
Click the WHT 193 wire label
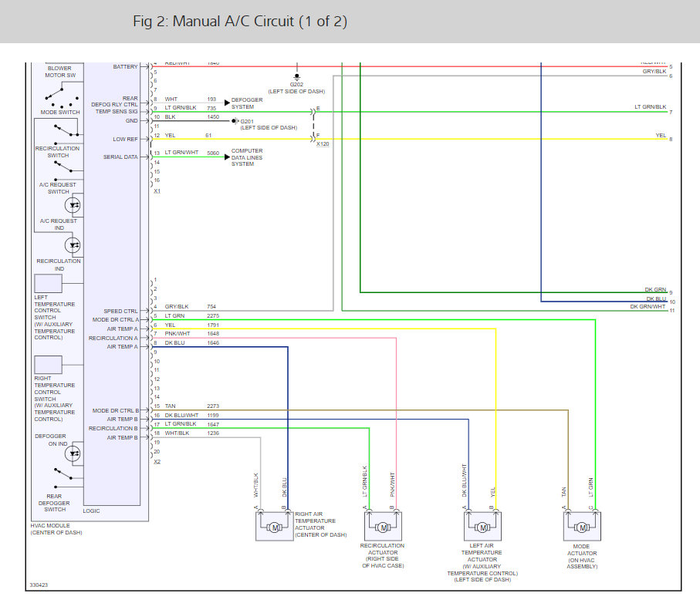pyautogui.click(x=190, y=99)
